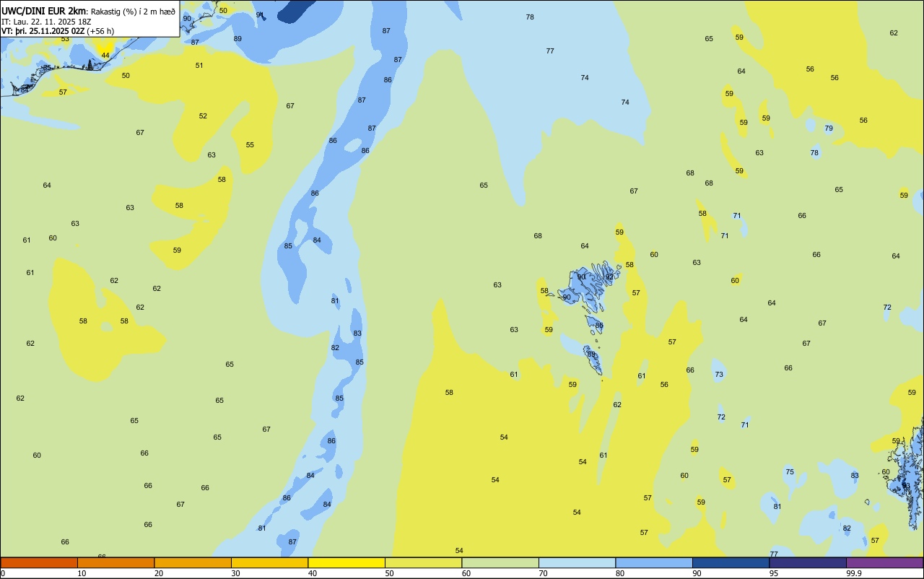Click the 10–20 orange legend swatch

click(x=115, y=562)
